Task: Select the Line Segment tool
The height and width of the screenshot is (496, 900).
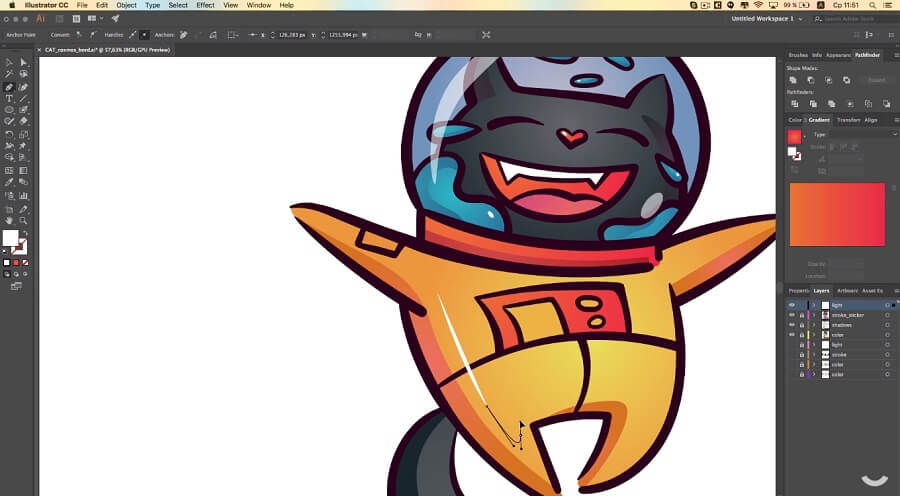Action: (24, 98)
